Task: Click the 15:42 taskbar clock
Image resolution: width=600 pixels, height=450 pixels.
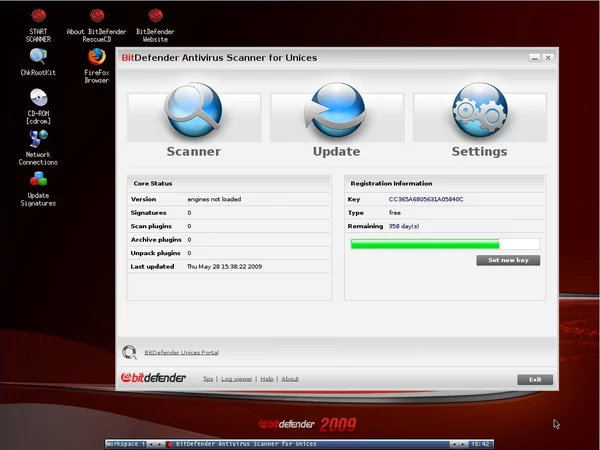Action: coord(480,444)
